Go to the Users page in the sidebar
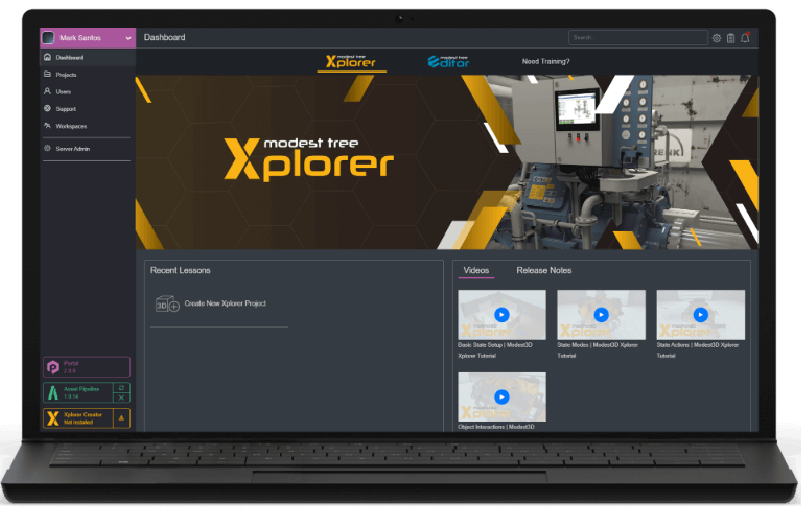This screenshot has width=801, height=513. pyautogui.click(x=88, y=91)
